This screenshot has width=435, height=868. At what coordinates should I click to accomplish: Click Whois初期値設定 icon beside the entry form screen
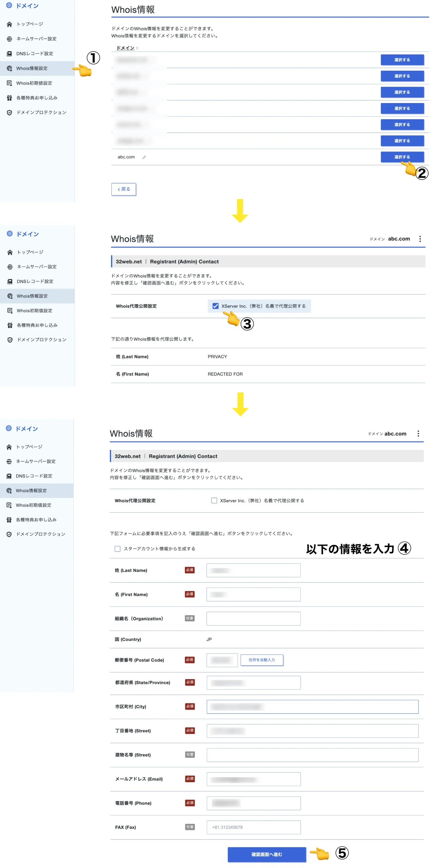tap(9, 505)
